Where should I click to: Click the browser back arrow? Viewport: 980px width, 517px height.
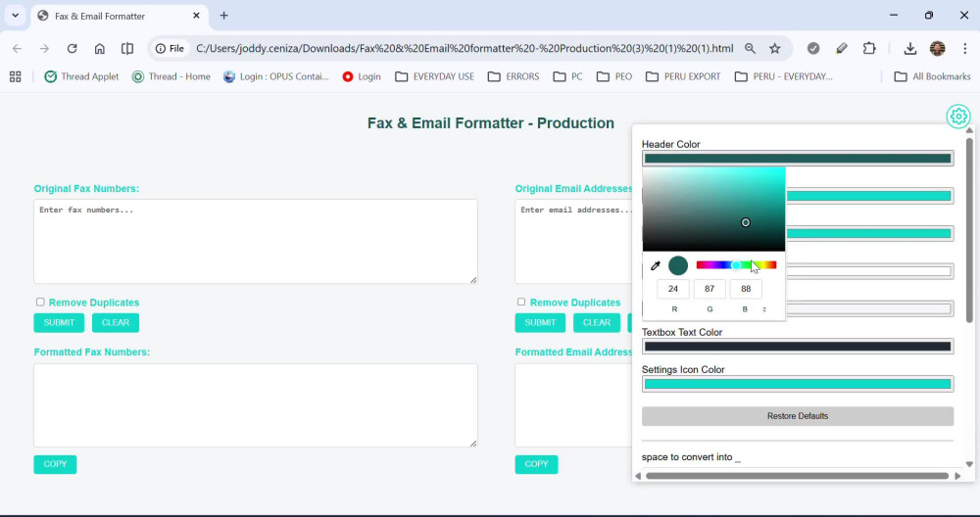pyautogui.click(x=17, y=49)
